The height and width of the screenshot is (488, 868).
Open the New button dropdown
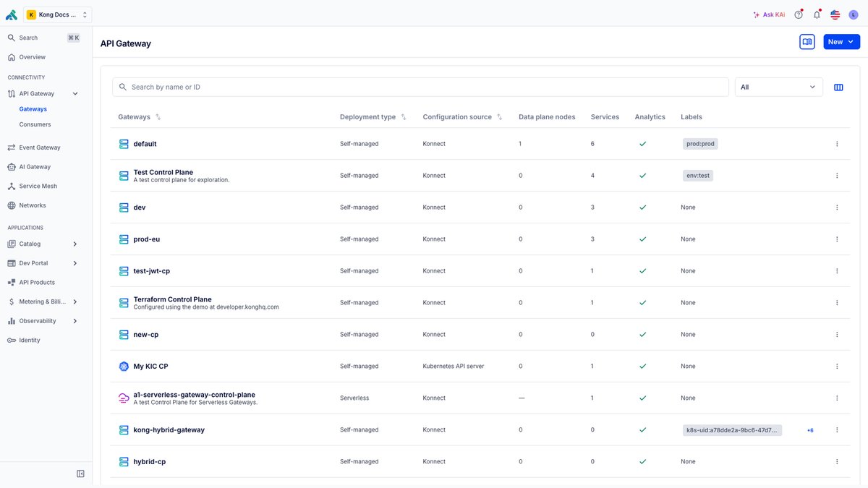(841, 42)
